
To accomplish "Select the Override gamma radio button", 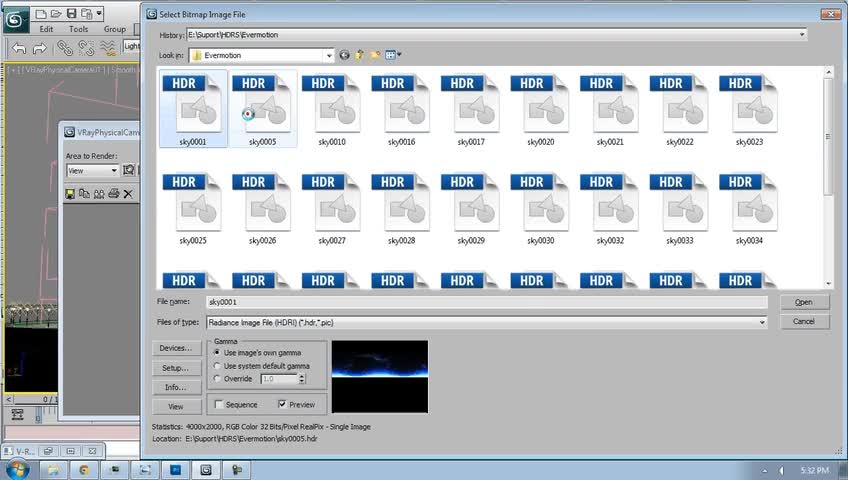I will point(217,379).
